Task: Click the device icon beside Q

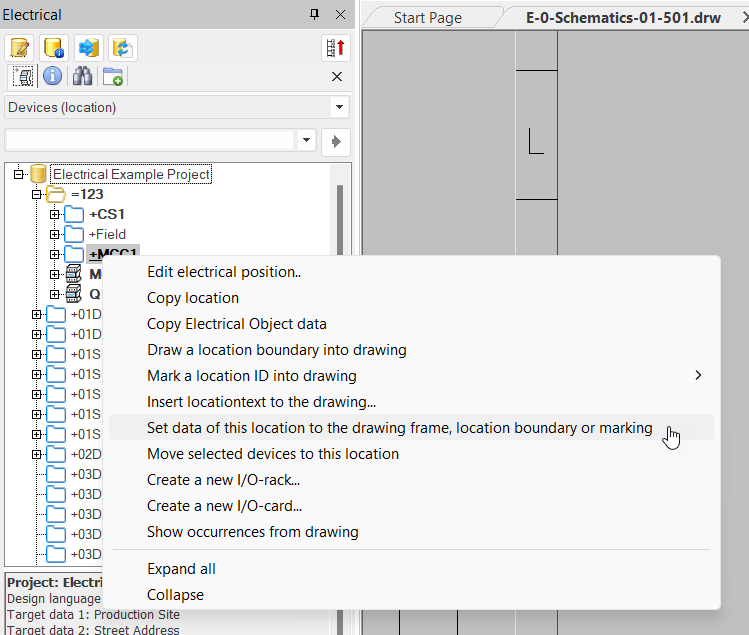Action: click(74, 293)
